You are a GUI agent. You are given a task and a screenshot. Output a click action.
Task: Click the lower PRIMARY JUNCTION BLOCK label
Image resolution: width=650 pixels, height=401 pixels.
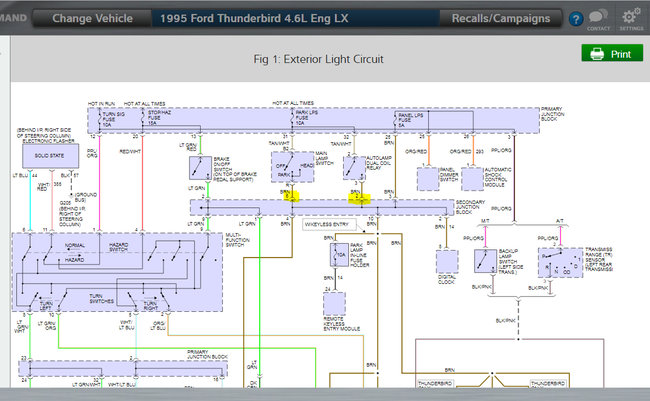pos(207,354)
